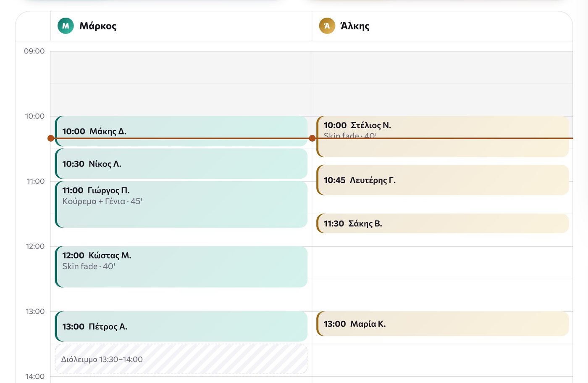
Task: Open the 13:00 Πέτρος Α. appointment
Action: coord(181,326)
